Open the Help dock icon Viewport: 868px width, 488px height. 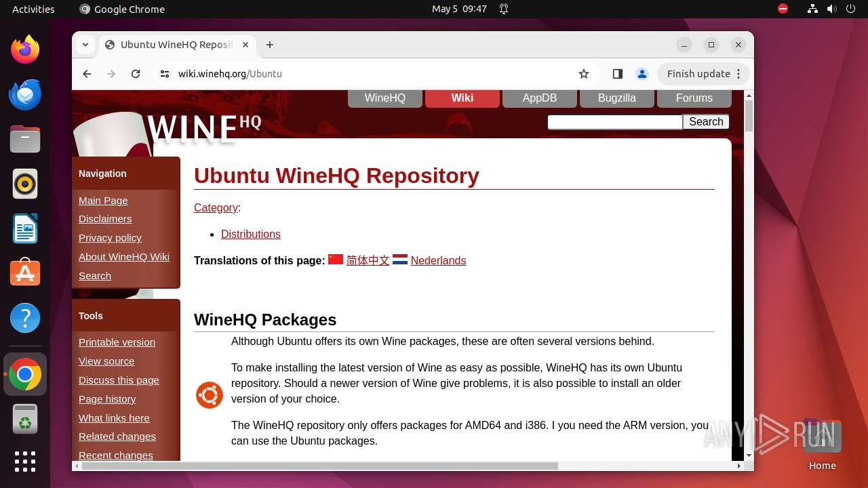25,318
